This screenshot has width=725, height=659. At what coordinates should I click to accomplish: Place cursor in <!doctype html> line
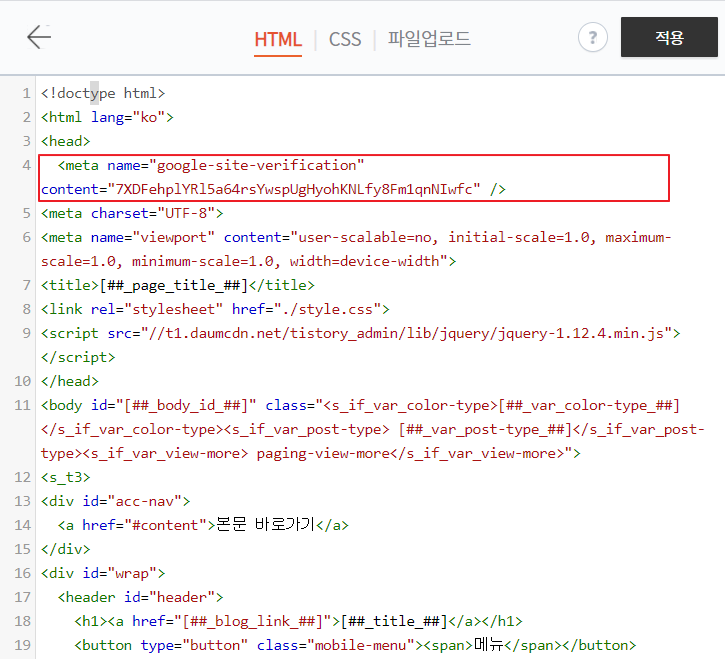(103, 93)
